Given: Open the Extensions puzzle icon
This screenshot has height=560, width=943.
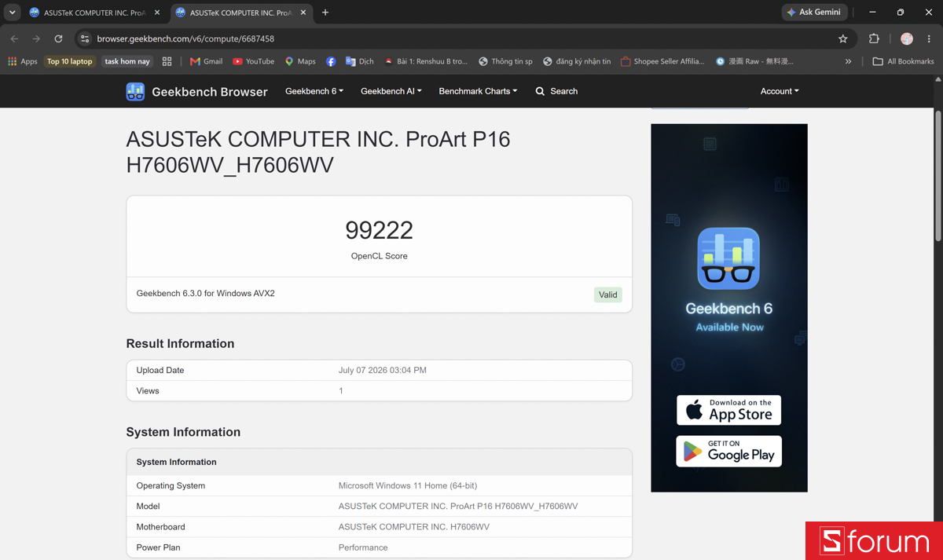Looking at the screenshot, I should (874, 38).
